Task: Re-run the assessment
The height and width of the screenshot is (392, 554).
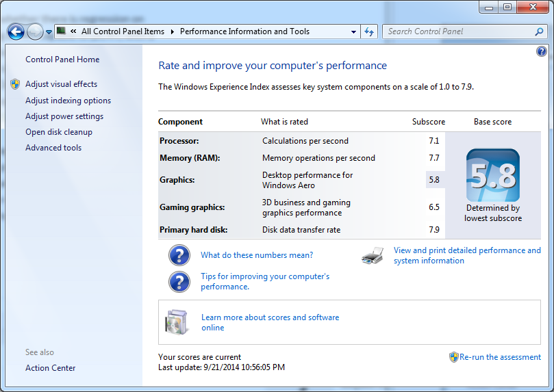Action: (x=500, y=357)
